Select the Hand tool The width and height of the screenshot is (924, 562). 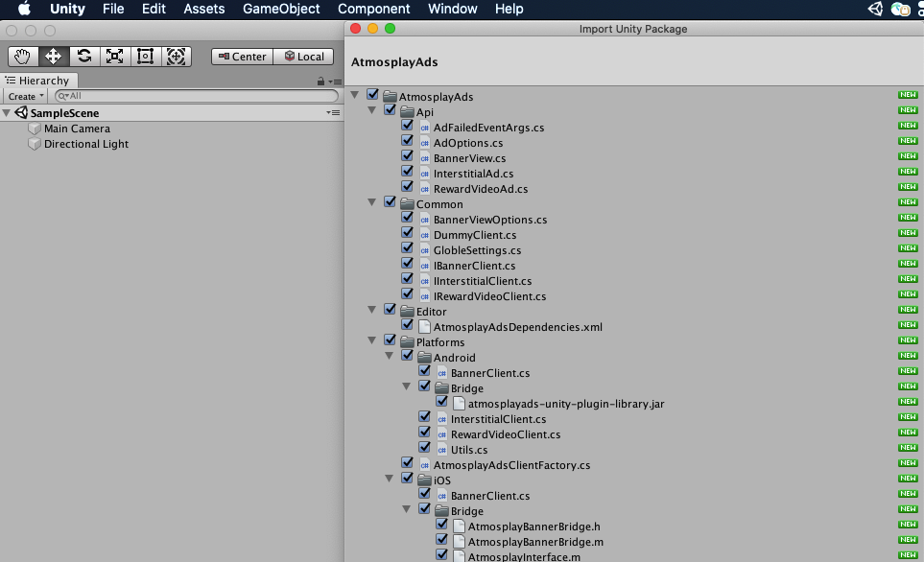coord(23,57)
